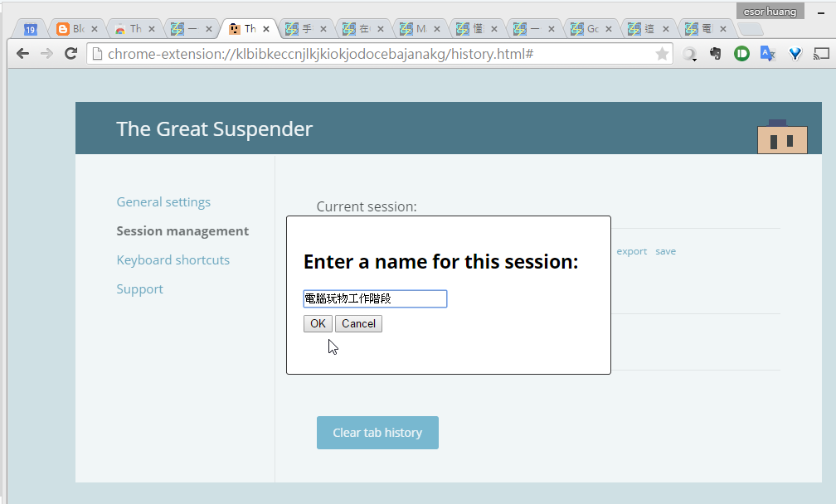Close the tab titled 手
Viewport: 836px width, 504px height.
pyautogui.click(x=323, y=29)
